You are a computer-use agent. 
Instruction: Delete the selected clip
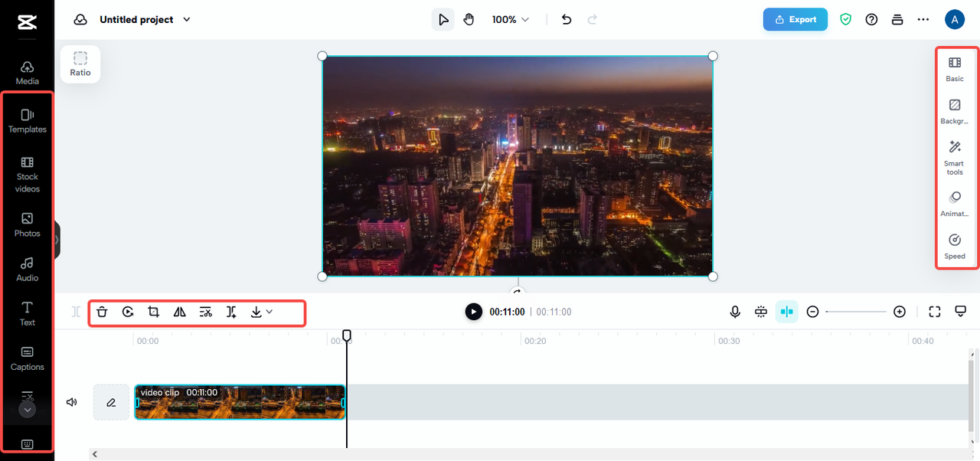(102, 312)
